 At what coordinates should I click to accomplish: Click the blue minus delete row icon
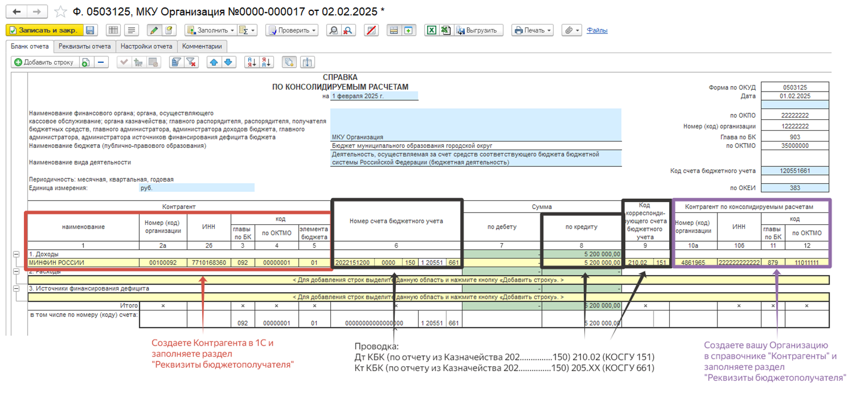101,62
